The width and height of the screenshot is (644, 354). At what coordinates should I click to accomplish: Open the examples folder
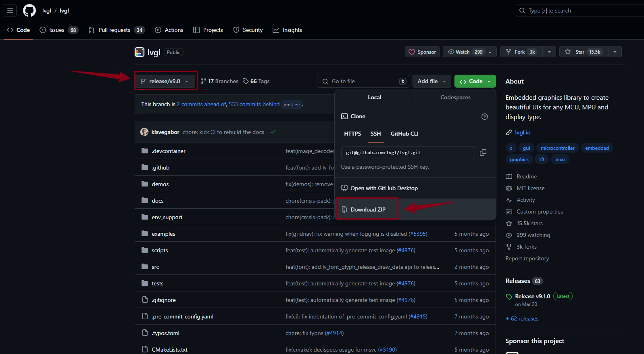pos(163,234)
